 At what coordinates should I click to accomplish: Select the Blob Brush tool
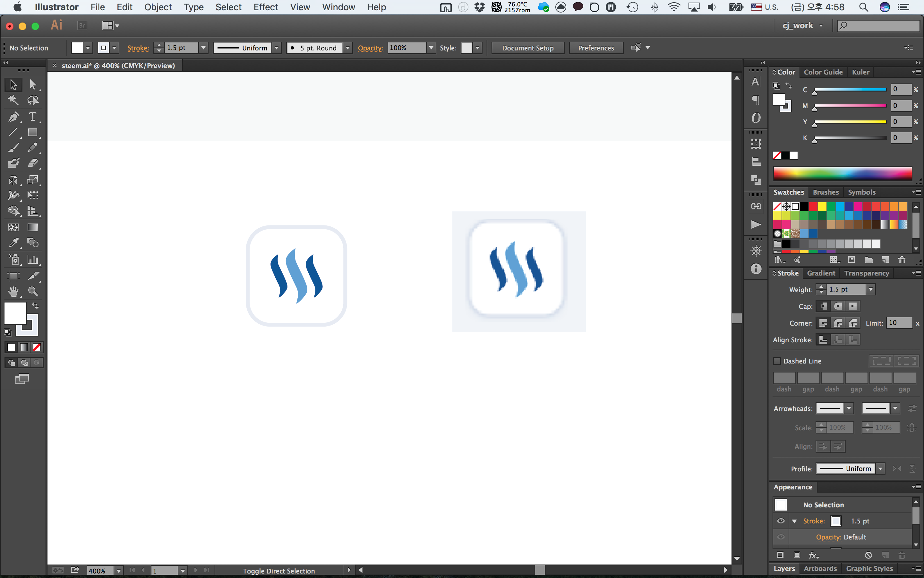pyautogui.click(x=13, y=163)
